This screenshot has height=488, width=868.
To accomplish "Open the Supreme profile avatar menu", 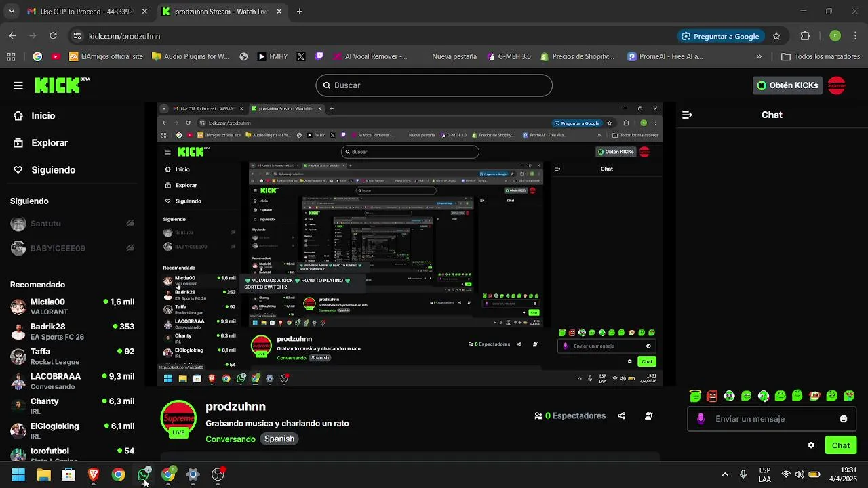I will point(837,85).
